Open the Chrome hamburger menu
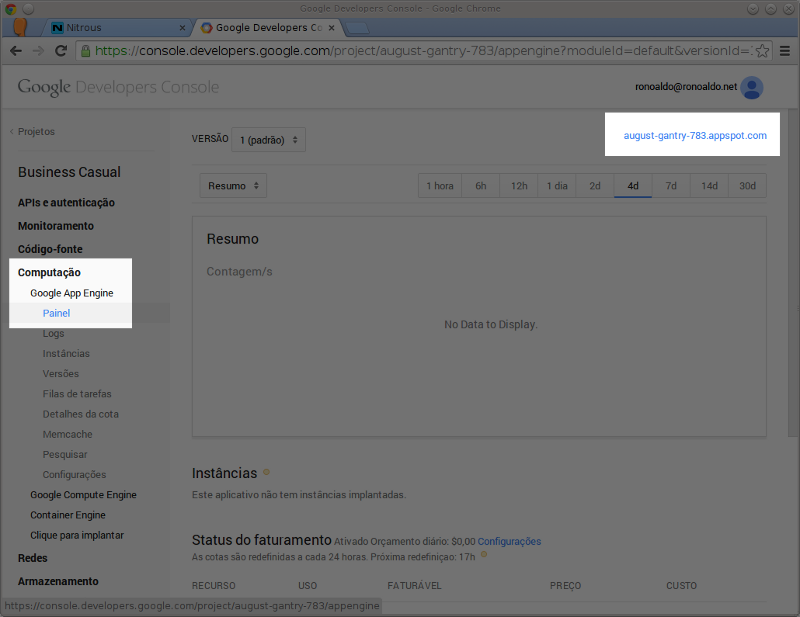This screenshot has height=617, width=800. pyautogui.click(x=785, y=51)
